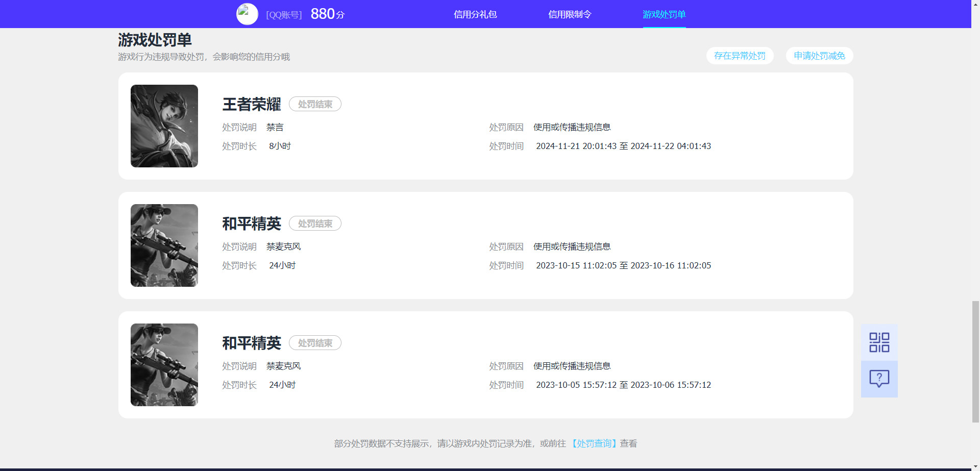Click 使用或传播违规信息 reason in 王者荣耀 card
Viewport: 980px width, 471px height.
tap(572, 127)
